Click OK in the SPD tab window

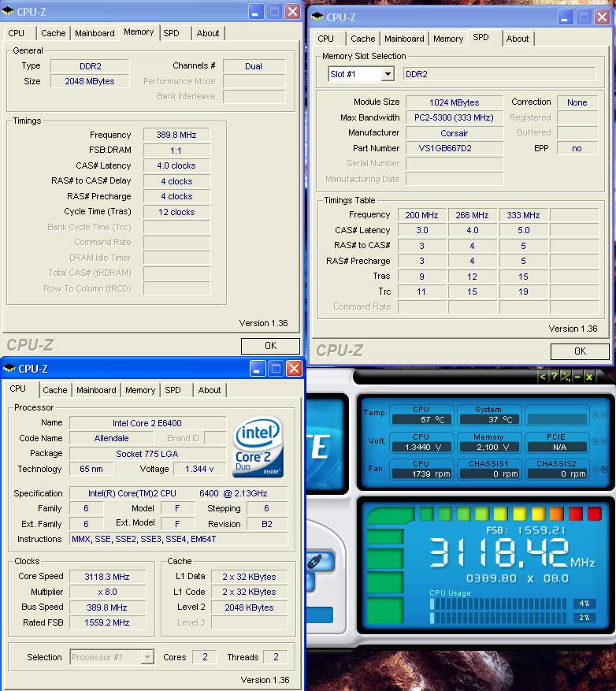point(580,351)
